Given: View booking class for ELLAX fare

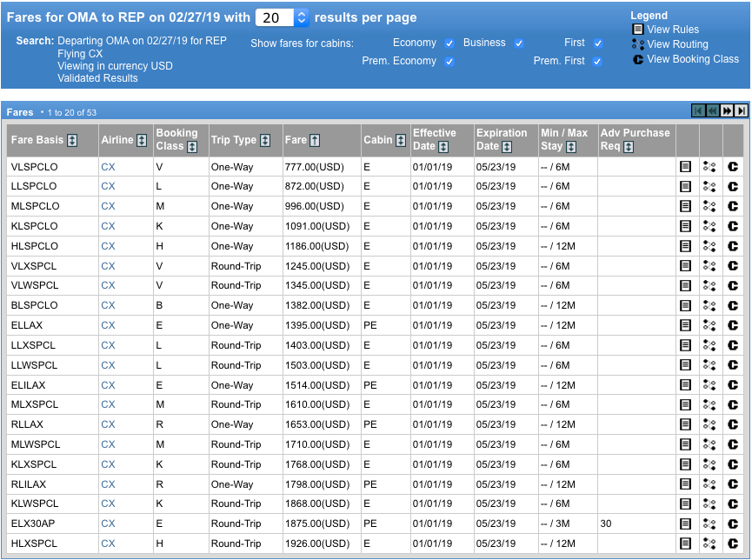Looking at the screenshot, I should [734, 325].
